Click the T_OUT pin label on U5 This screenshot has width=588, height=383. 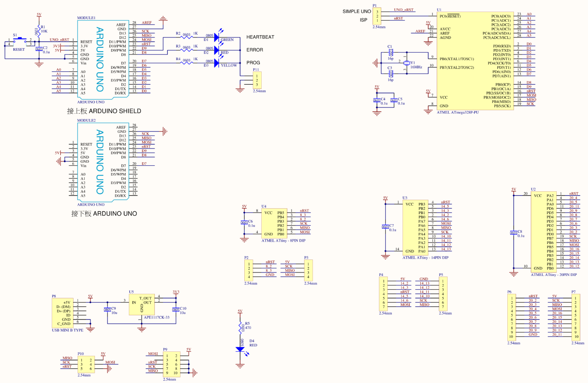coord(145,298)
